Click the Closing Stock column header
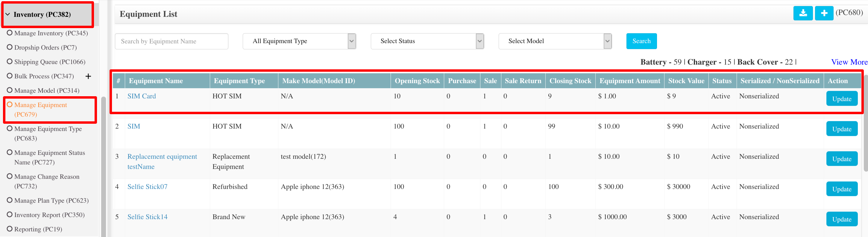 tap(570, 81)
